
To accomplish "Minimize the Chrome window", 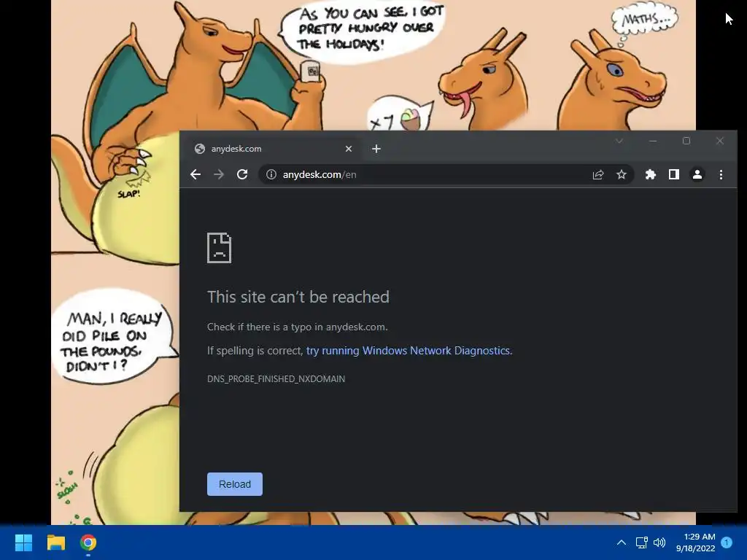I will (x=653, y=141).
